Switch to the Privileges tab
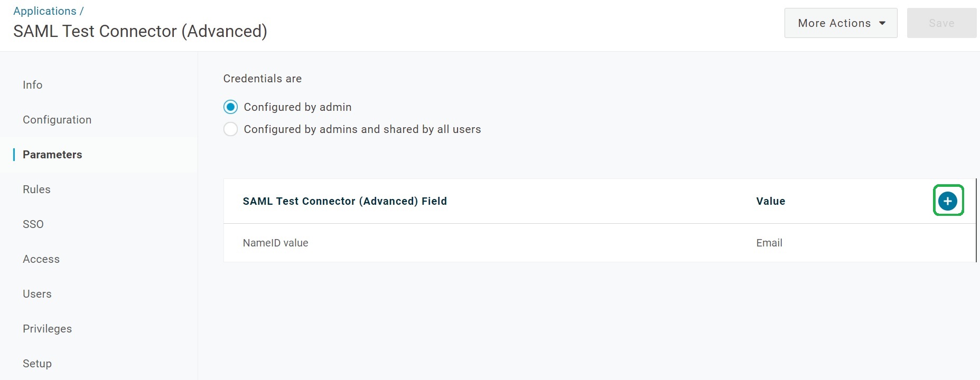980x380 pixels. (x=47, y=329)
